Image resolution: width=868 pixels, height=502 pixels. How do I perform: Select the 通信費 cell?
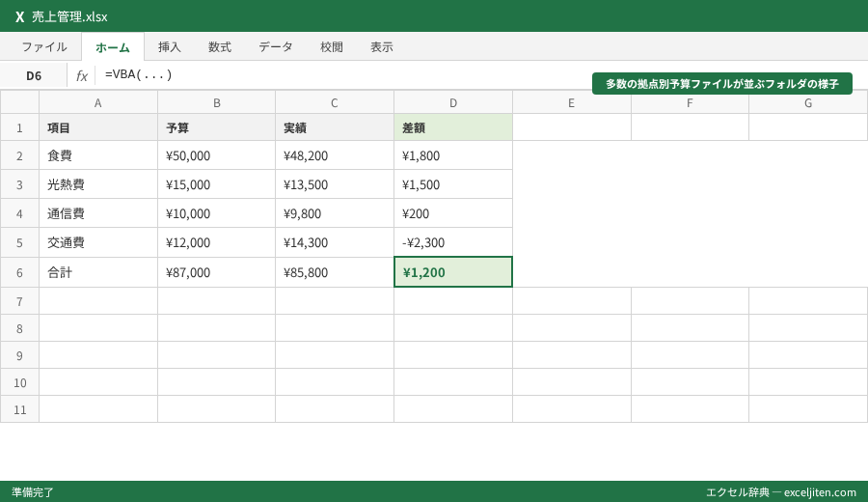point(98,212)
